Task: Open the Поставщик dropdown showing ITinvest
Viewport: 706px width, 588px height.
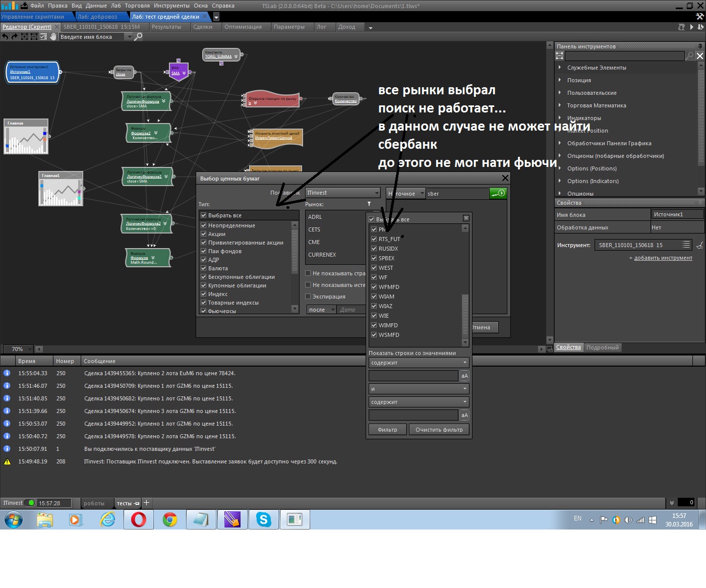Action: 343,193
